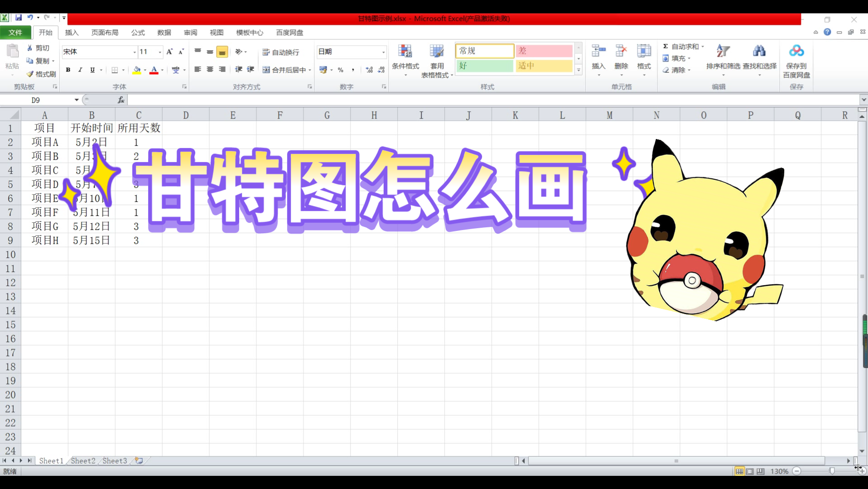Toggle bottom vertical alignment button
The width and height of the screenshot is (868, 489).
[x=222, y=52]
